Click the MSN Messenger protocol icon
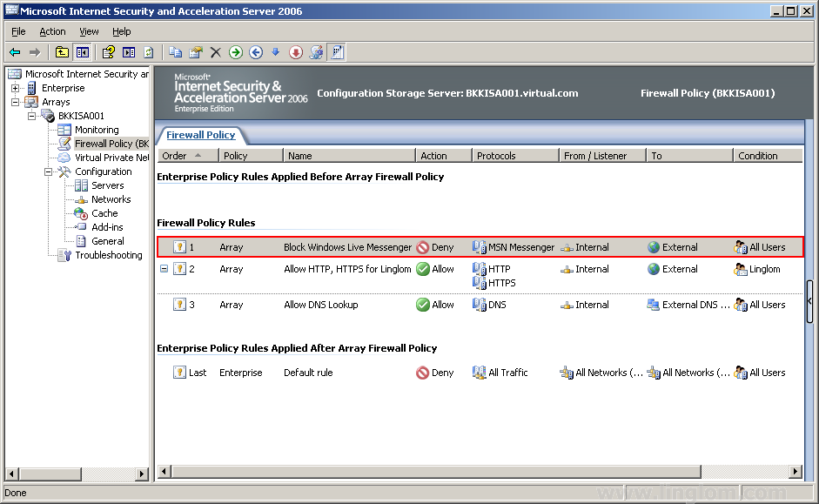This screenshot has width=819, height=504. (x=480, y=247)
